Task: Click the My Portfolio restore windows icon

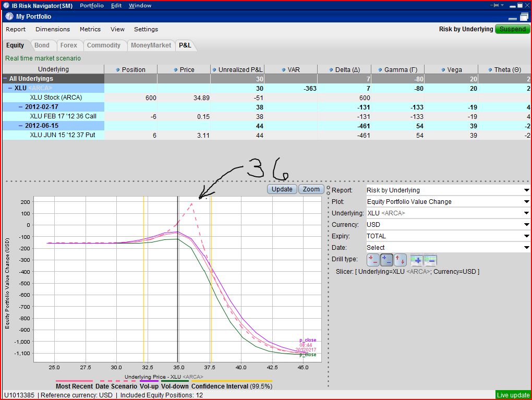Action: pos(524,17)
